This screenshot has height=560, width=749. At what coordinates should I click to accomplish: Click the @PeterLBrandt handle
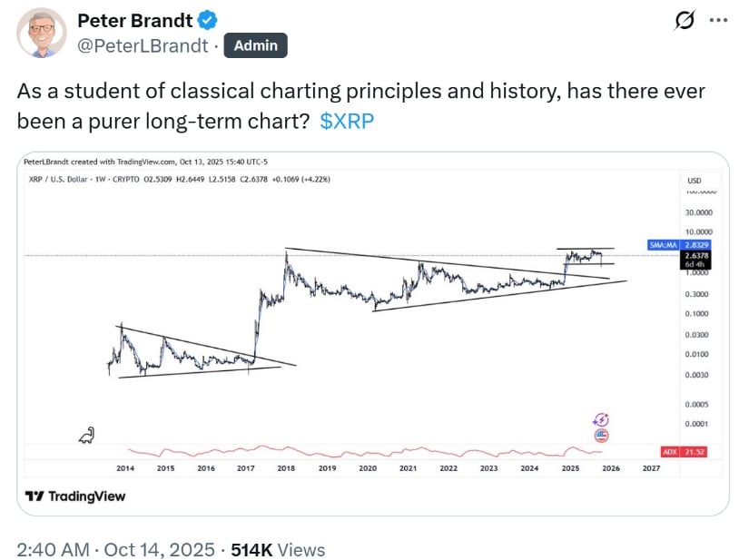coord(143,45)
